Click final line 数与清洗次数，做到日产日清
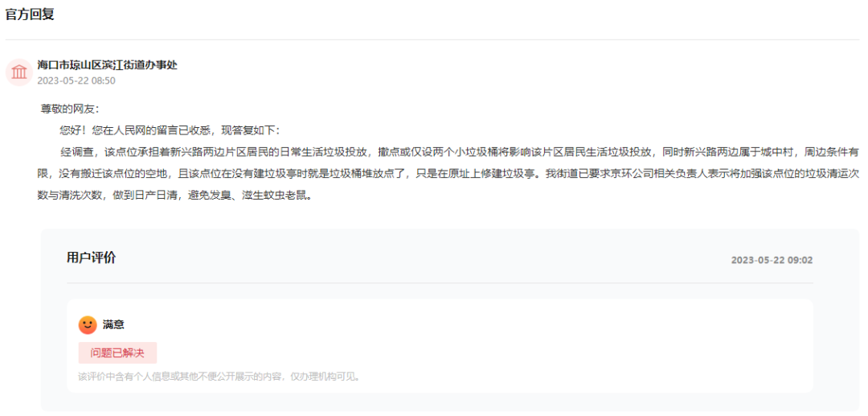This screenshot has height=416, width=868. [174, 196]
